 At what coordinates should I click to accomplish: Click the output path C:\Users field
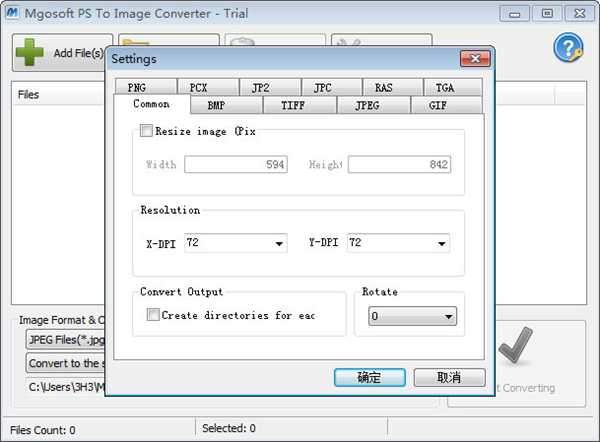pos(67,387)
